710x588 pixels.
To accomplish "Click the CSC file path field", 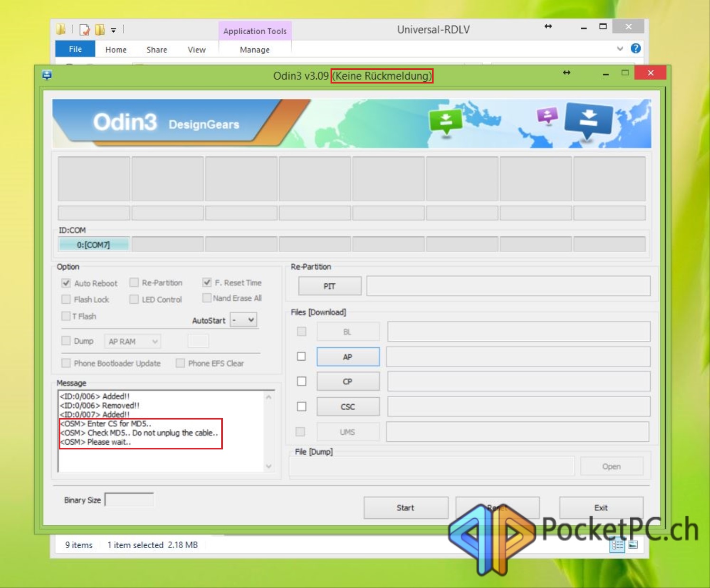I will coord(519,407).
